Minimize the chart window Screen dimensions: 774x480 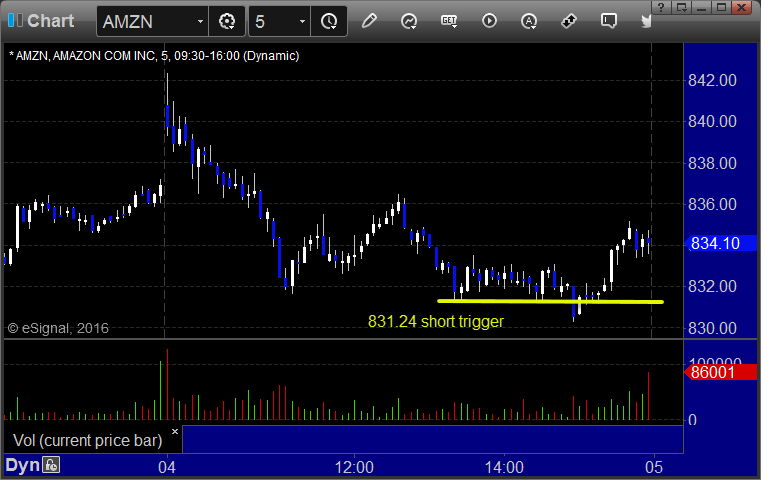coord(702,7)
